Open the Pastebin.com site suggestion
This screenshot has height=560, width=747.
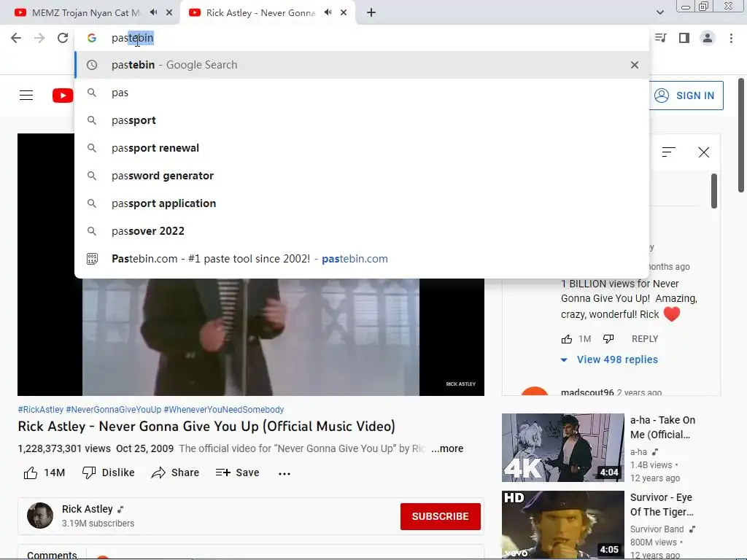coord(362,259)
